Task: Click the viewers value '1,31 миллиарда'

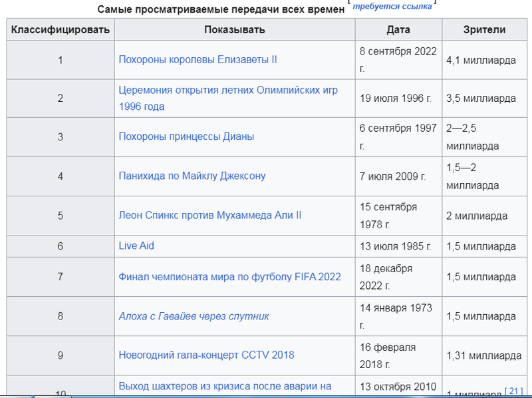Action: point(484,355)
